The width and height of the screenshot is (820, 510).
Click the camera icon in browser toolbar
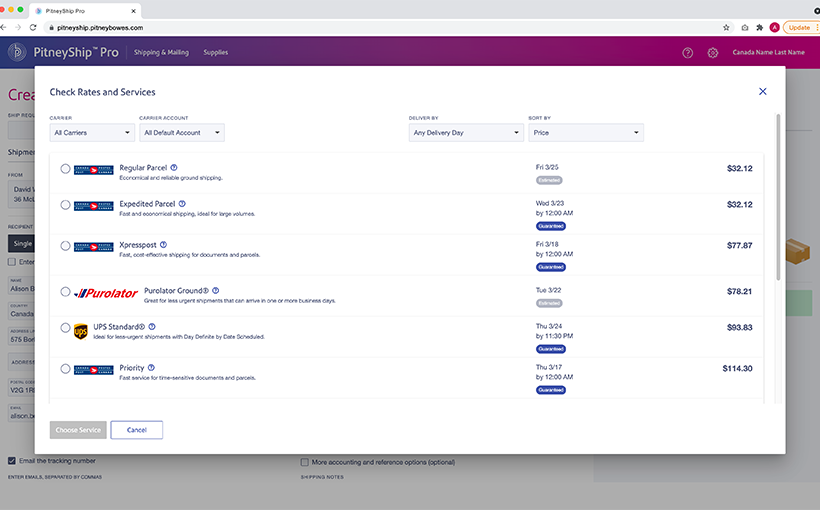[745, 28]
